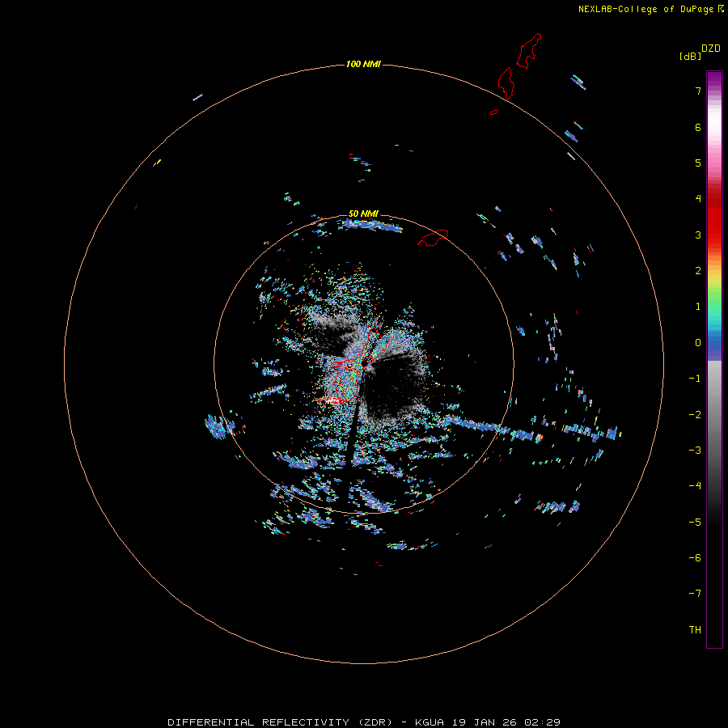Click the 2 value on the color scale

(698, 271)
